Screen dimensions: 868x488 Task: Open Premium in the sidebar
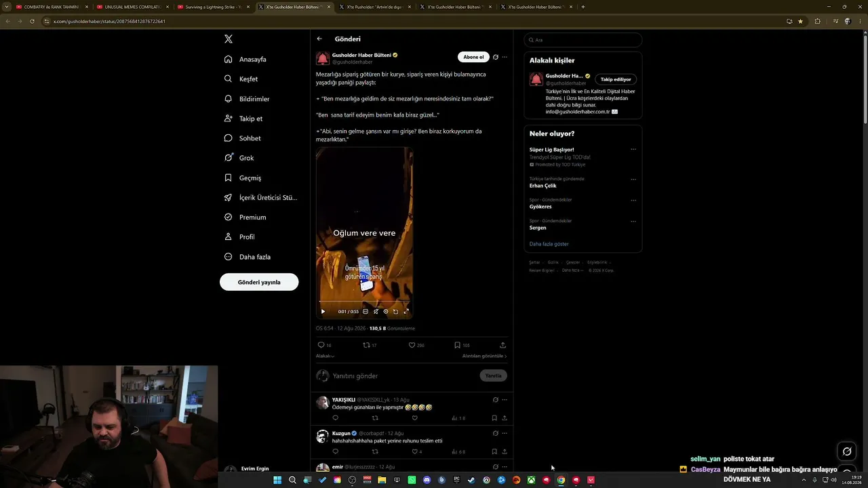tap(245, 217)
